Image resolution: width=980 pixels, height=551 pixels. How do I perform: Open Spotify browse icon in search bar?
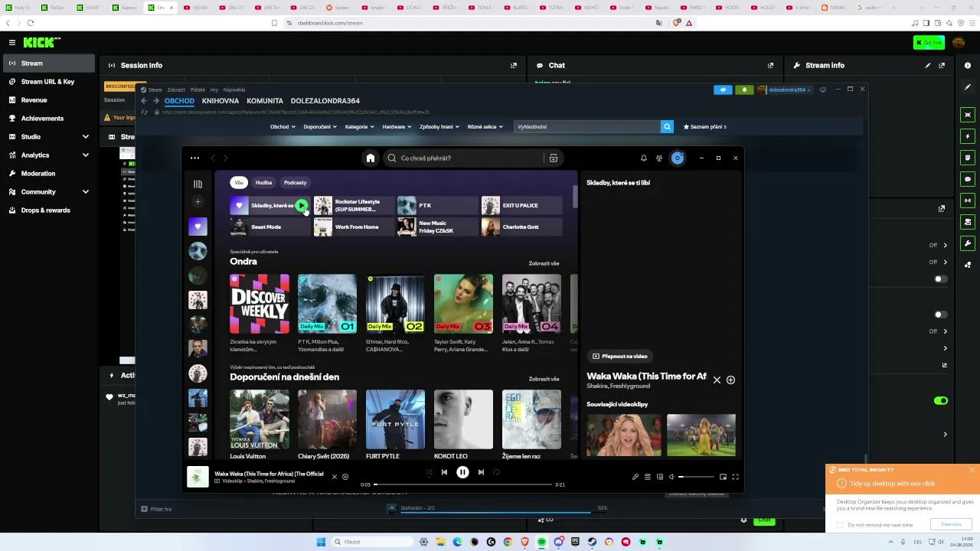tap(553, 158)
